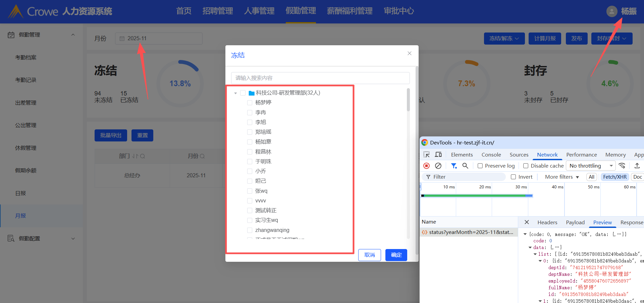
Task: Clear the network log
Action: (x=438, y=166)
